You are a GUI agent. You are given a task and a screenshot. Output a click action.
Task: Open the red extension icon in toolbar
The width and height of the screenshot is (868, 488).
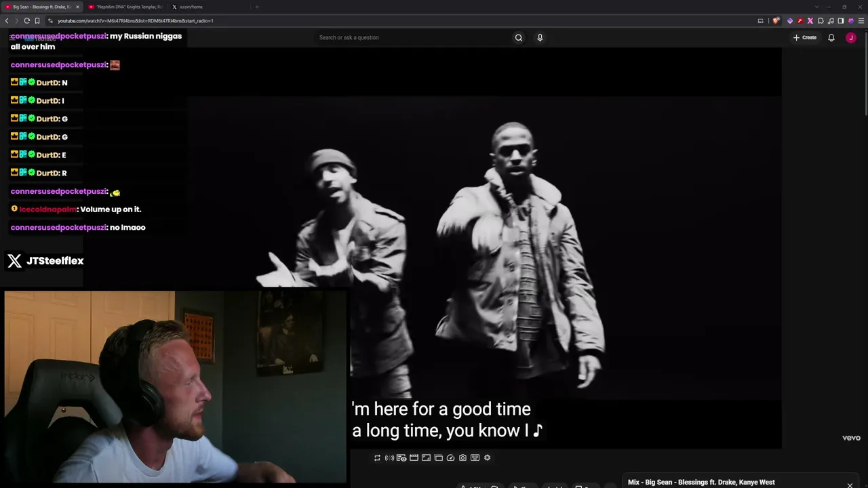point(800,21)
